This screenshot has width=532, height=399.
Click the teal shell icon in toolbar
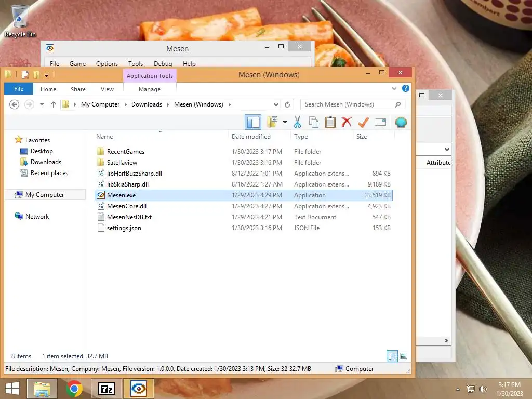click(401, 122)
